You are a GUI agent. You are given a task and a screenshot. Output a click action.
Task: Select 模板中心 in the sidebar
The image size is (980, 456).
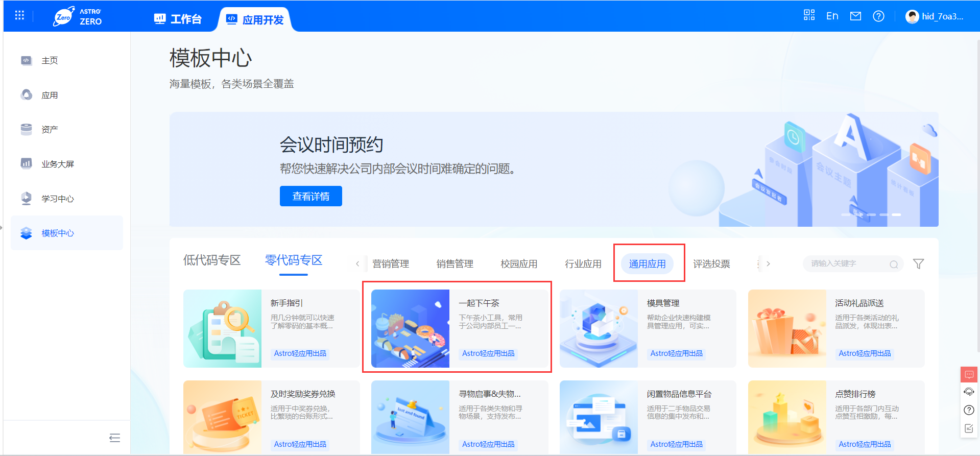pyautogui.click(x=67, y=233)
